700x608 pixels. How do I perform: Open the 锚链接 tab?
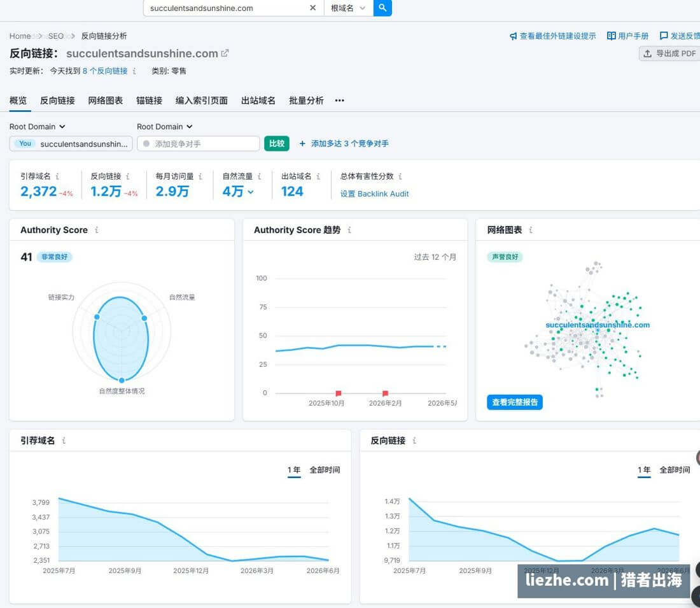tap(149, 101)
